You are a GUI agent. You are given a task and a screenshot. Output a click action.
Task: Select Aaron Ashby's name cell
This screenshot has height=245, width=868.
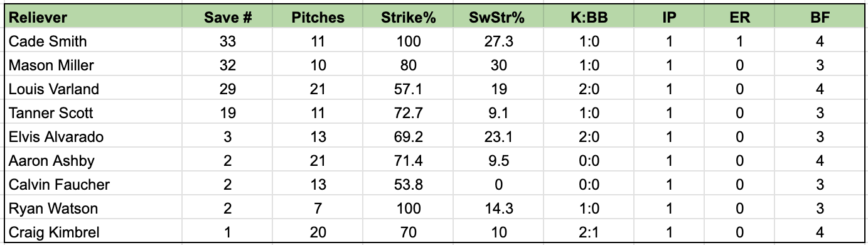coord(94,161)
